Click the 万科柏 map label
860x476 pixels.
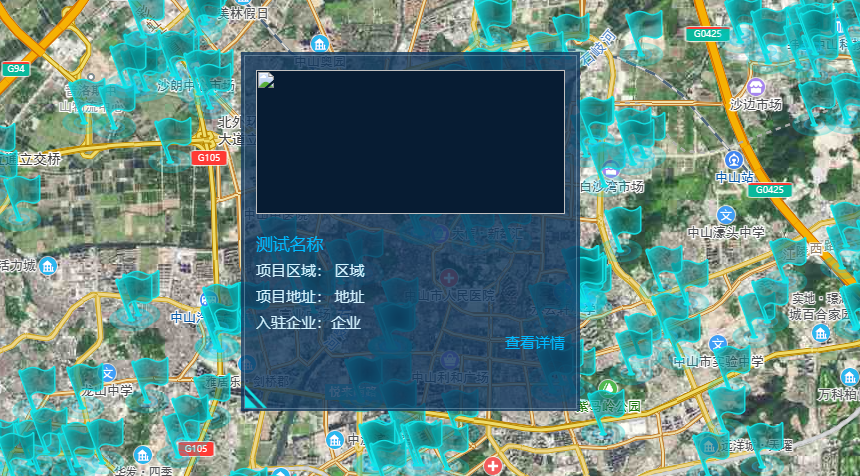coord(838,394)
